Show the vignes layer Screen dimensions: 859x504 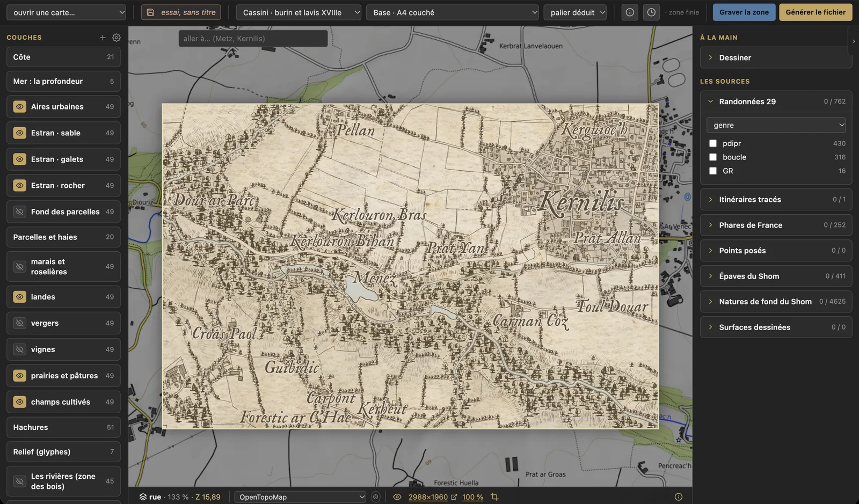click(20, 349)
